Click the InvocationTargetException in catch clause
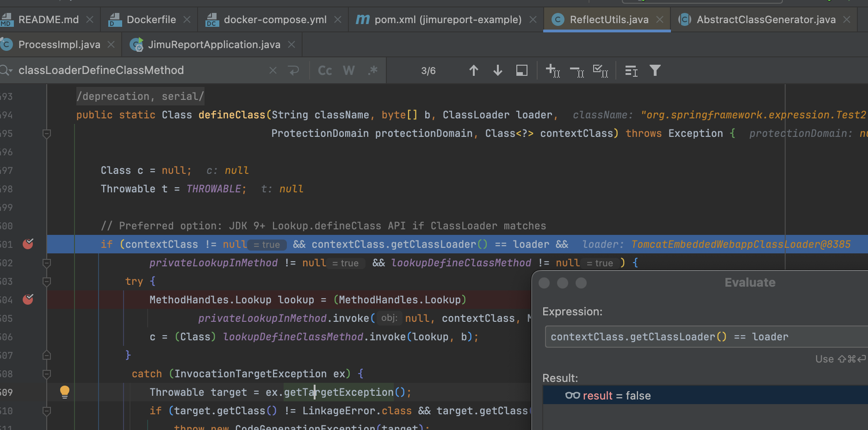The image size is (868, 430). click(x=250, y=374)
